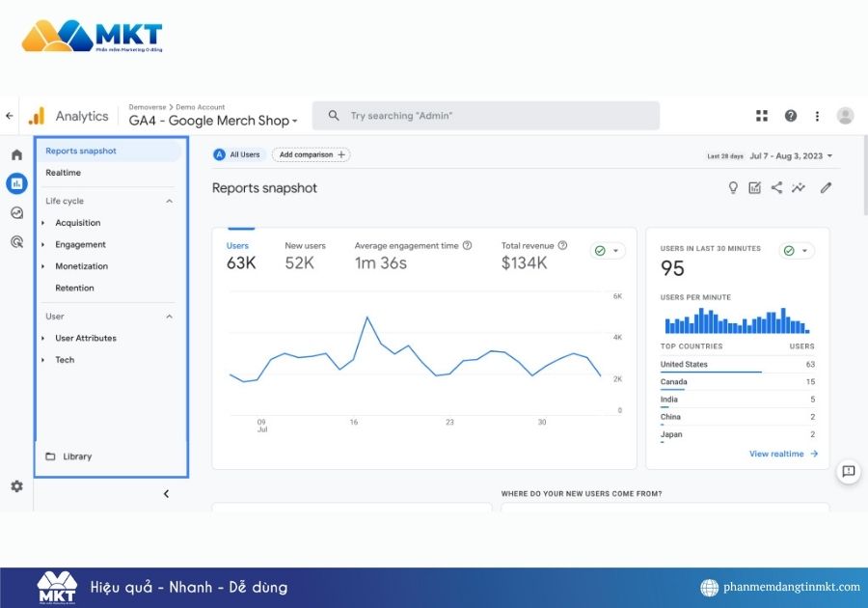This screenshot has width=868, height=608.
Task: Open the date range Jul 7 - Aug 3 dropdown
Action: (790, 155)
